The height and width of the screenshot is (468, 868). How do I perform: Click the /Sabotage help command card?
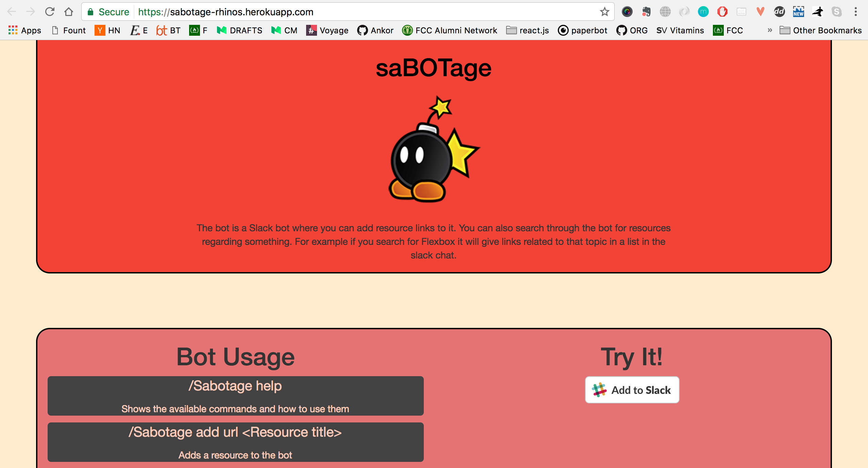[236, 396]
